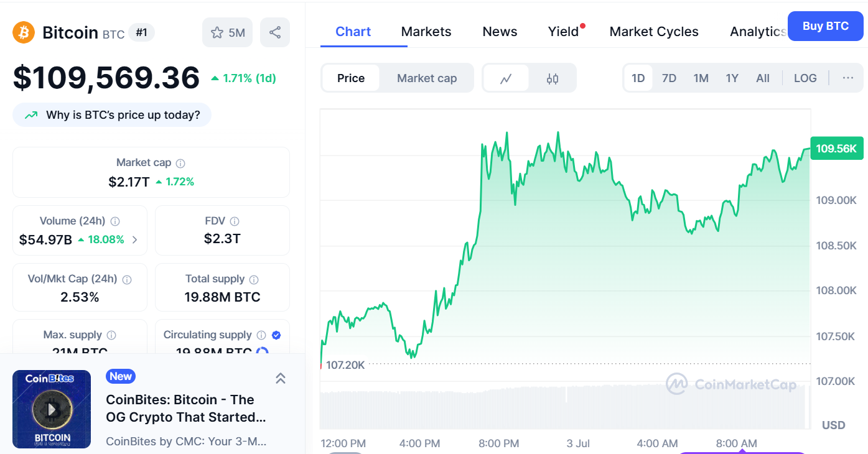The width and height of the screenshot is (868, 454).
Task: Click the Market cap info icon
Action: pyautogui.click(x=180, y=163)
